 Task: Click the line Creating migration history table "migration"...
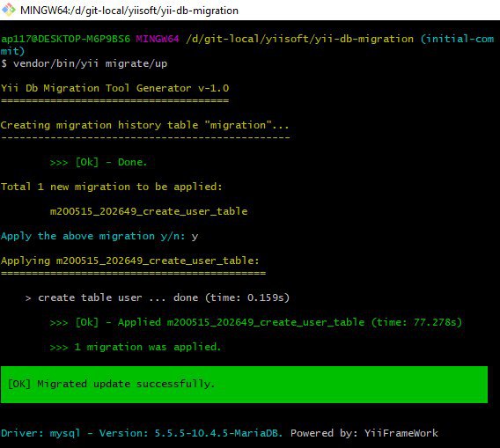coord(144,125)
